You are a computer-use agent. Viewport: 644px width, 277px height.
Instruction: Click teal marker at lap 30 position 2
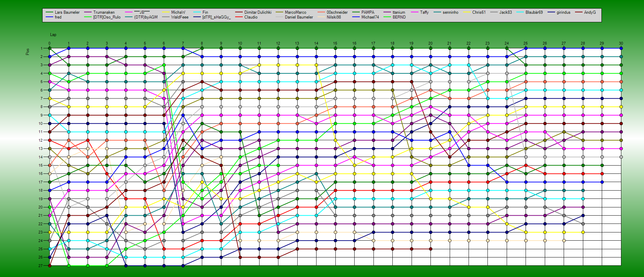[621, 57]
